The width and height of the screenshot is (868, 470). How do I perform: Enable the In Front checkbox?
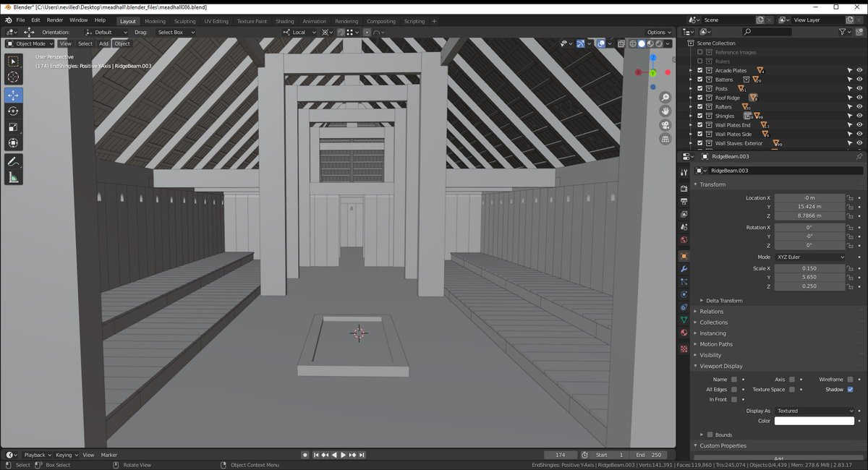pos(734,399)
